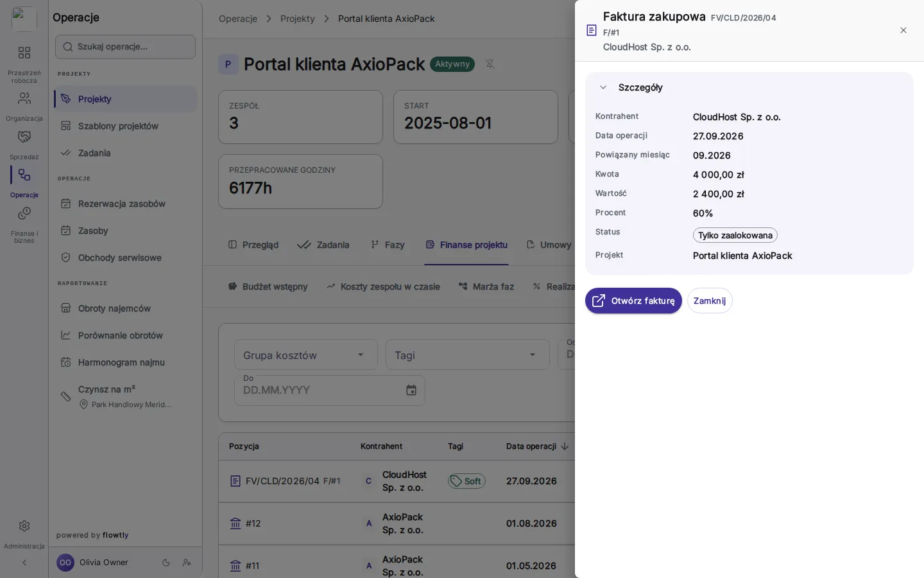The height and width of the screenshot is (578, 924).
Task: Select the Operacje module icon
Action: 24,175
